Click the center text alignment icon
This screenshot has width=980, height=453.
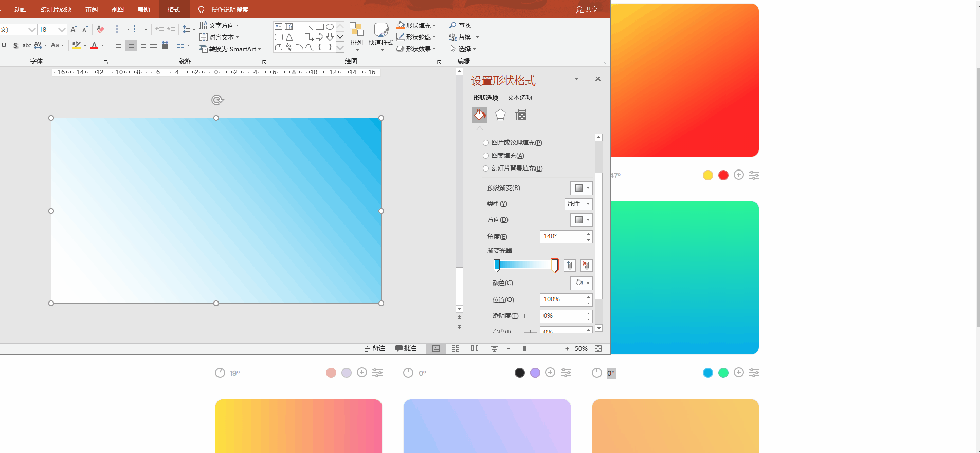131,46
